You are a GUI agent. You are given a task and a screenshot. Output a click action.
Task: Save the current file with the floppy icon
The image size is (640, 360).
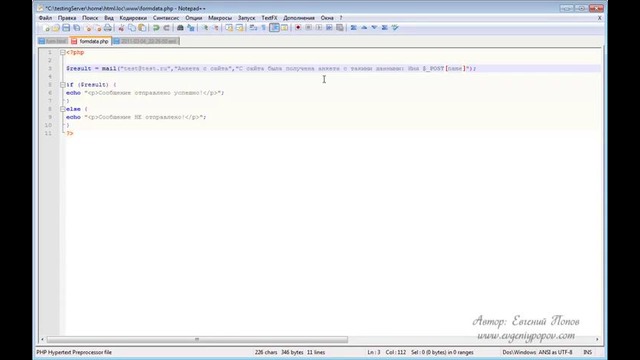click(66, 28)
